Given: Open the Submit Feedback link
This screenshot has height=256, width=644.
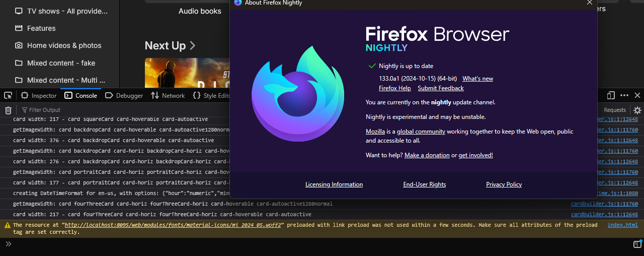Looking at the screenshot, I should pyautogui.click(x=441, y=88).
